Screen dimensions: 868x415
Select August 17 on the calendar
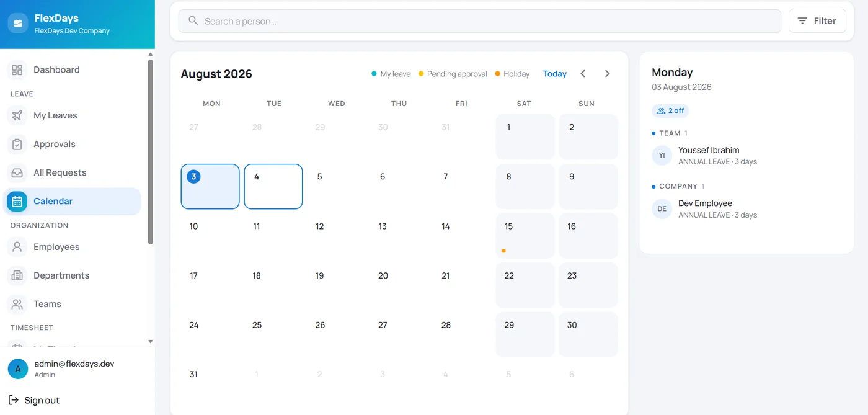pos(210,285)
